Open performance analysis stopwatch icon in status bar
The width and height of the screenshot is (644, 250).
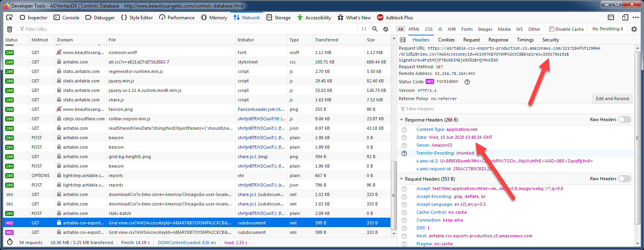pos(10,242)
